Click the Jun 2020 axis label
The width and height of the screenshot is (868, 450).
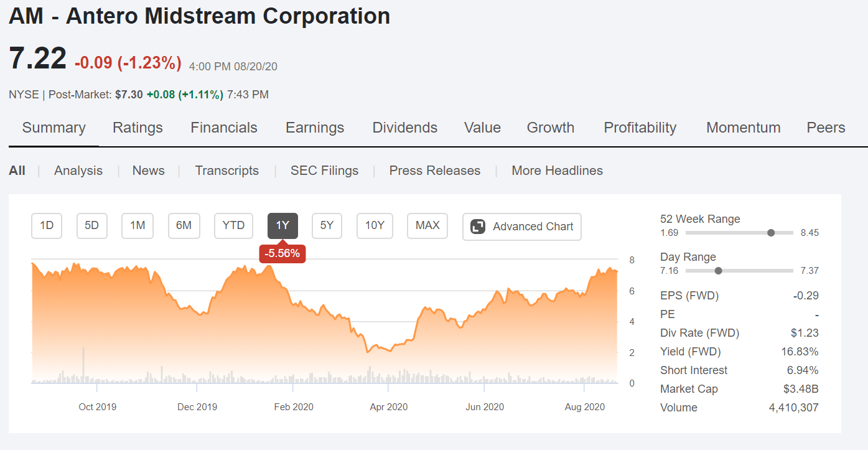coord(485,407)
